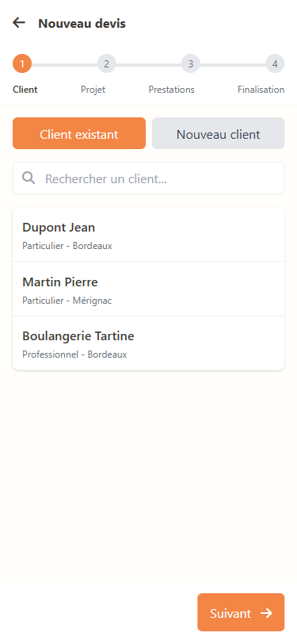
Task: Select client Martin Pierre
Action: pos(149,289)
